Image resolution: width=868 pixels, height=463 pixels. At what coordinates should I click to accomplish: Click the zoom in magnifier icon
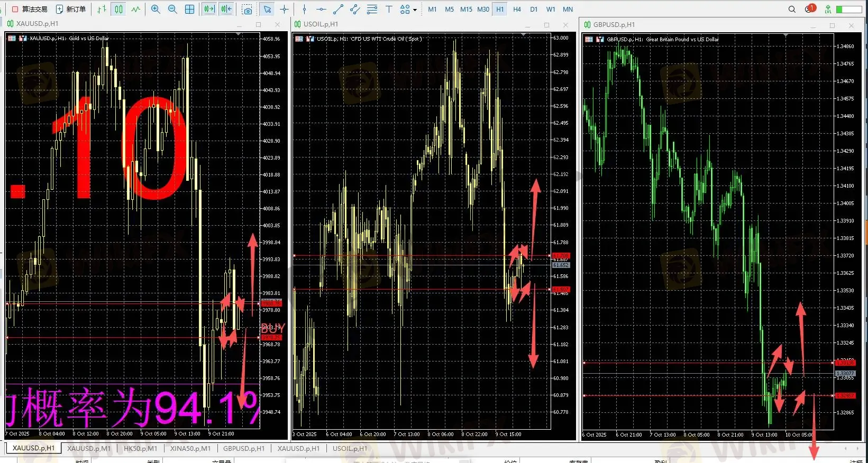(156, 9)
